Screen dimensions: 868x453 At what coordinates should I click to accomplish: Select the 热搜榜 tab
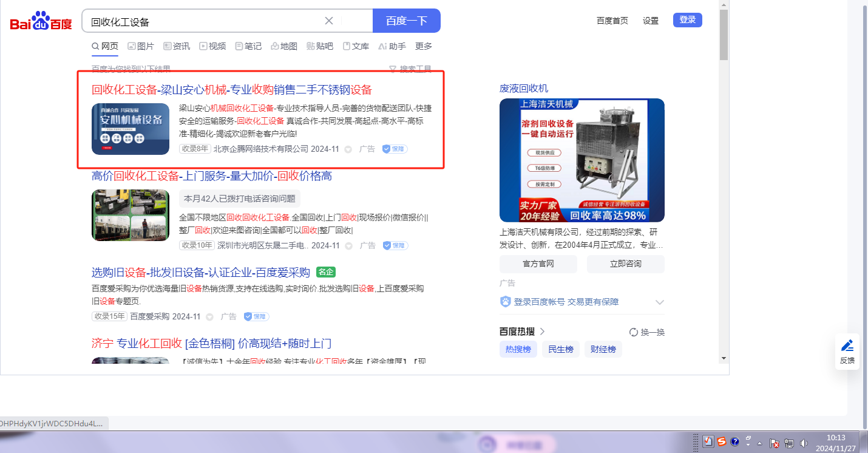click(518, 349)
